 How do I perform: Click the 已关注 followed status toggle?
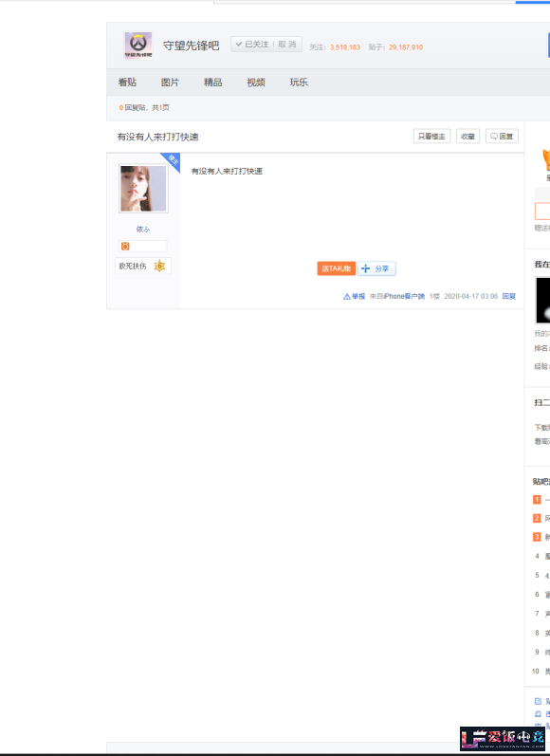click(252, 44)
